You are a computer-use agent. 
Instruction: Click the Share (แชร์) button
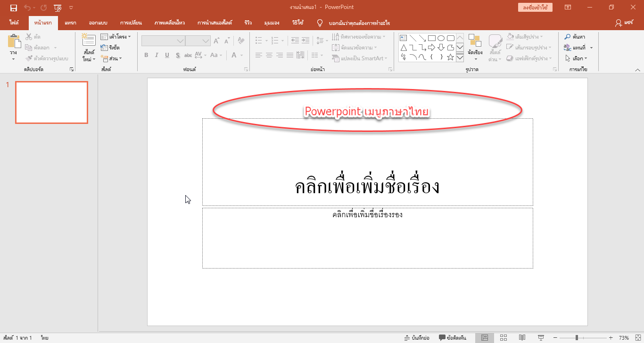[x=624, y=22]
